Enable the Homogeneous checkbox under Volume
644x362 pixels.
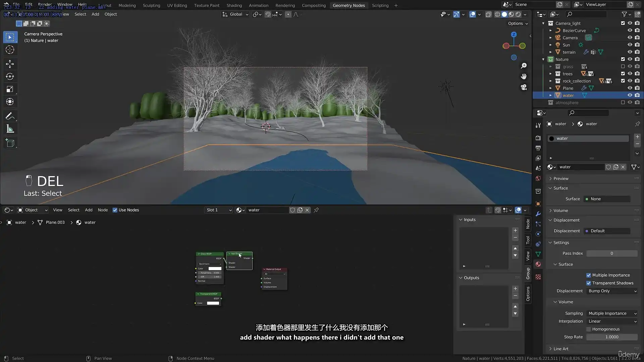click(588, 329)
